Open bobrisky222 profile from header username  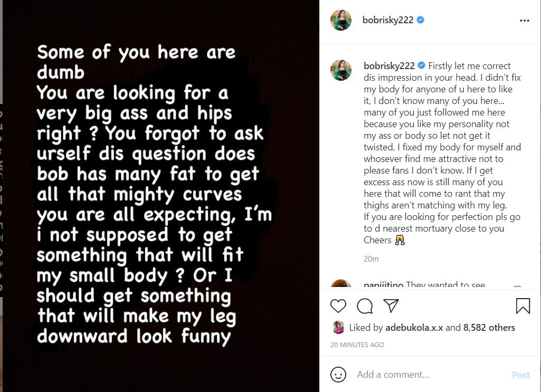[388, 21]
